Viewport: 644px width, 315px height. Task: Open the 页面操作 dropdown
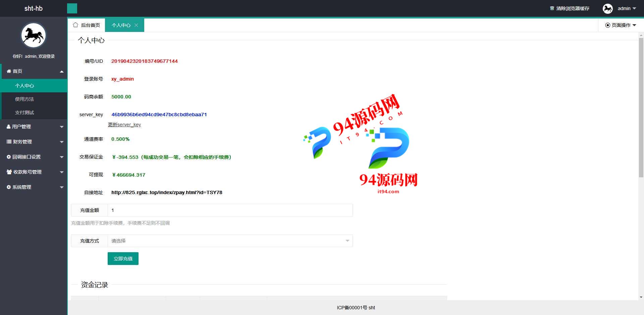click(621, 25)
